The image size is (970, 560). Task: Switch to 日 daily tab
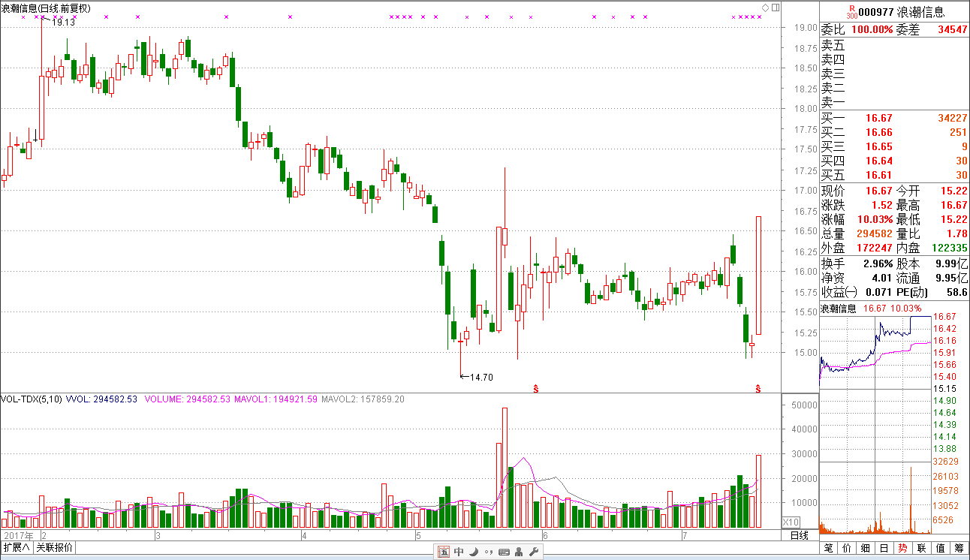coord(884,549)
